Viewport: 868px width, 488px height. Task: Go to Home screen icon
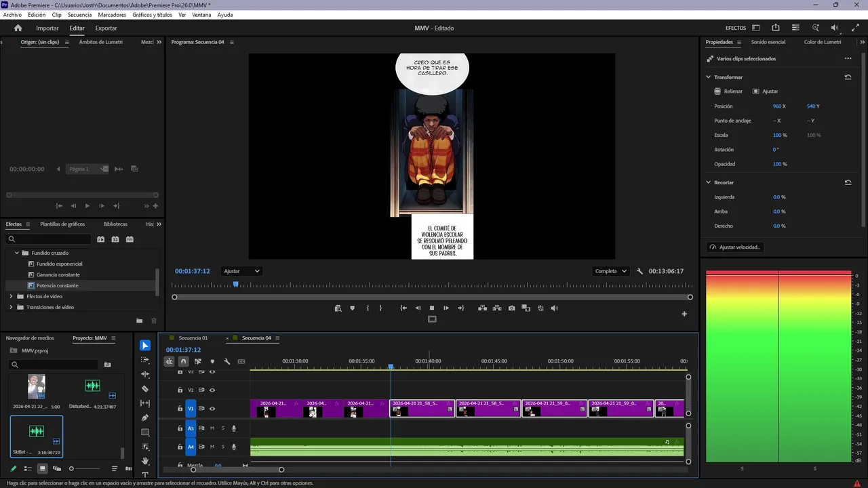(18, 28)
